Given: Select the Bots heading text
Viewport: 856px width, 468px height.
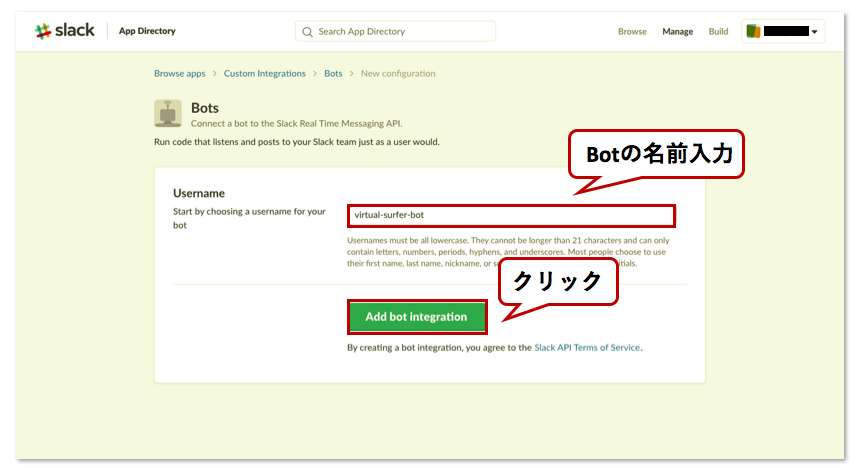Looking at the screenshot, I should pyautogui.click(x=205, y=108).
